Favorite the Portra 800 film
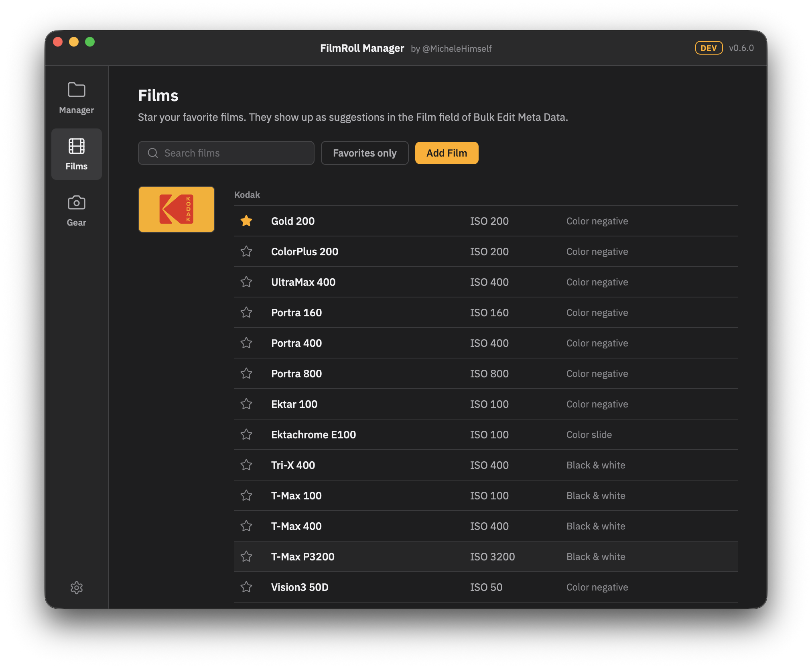The image size is (812, 668). click(246, 373)
